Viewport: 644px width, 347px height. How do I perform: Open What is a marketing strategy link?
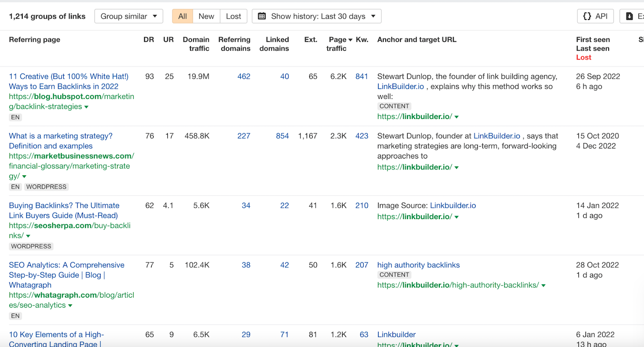[x=61, y=141]
